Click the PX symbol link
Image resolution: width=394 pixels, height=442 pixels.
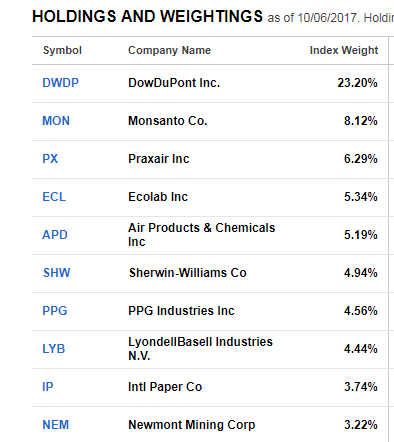50,159
